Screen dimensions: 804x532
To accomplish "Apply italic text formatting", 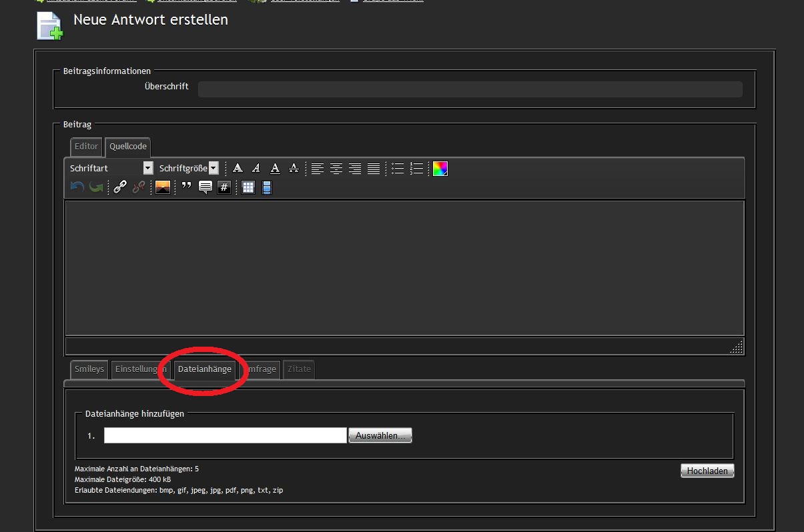I will coord(256,169).
